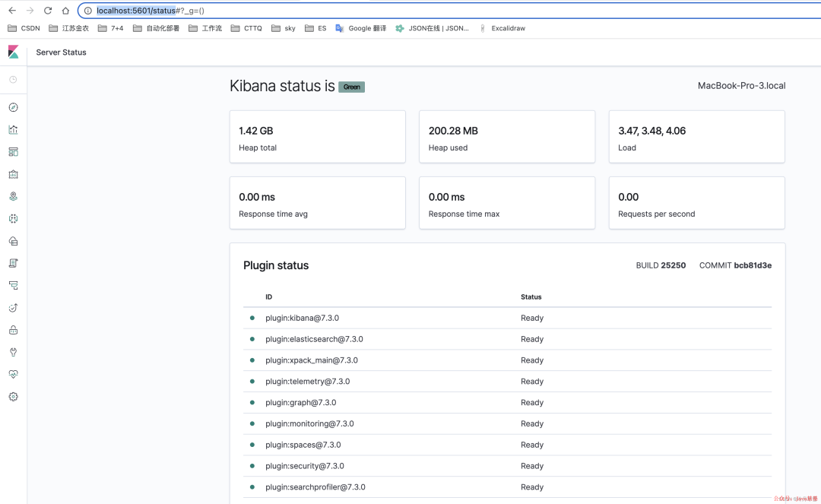This screenshot has width=821, height=504.
Task: Open the 工作流 bookmark folder
Action: click(x=205, y=28)
